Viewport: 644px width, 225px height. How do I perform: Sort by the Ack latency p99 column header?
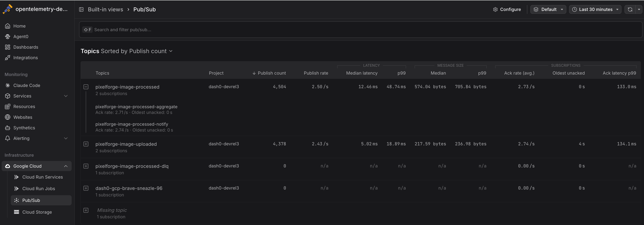(619, 73)
